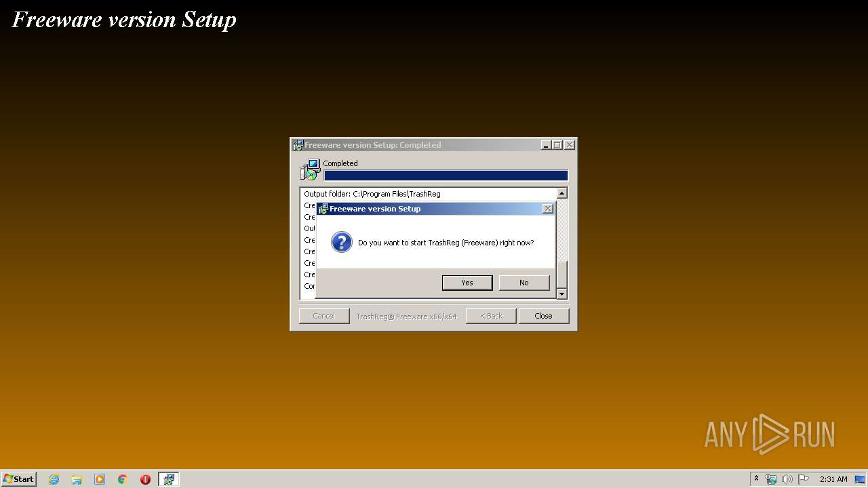Minimize the Setup Completed window

point(546,145)
